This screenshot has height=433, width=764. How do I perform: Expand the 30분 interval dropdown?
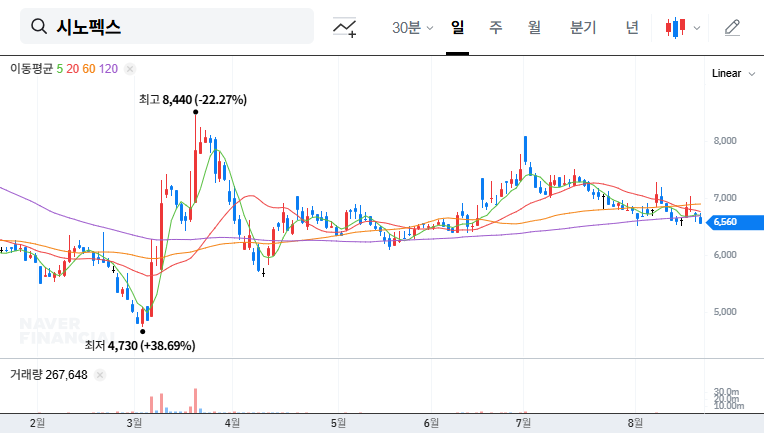tap(412, 27)
